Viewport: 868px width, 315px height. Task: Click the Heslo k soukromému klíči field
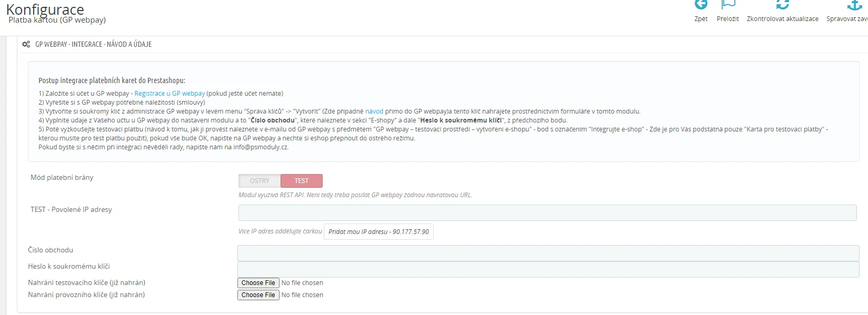[547, 269]
